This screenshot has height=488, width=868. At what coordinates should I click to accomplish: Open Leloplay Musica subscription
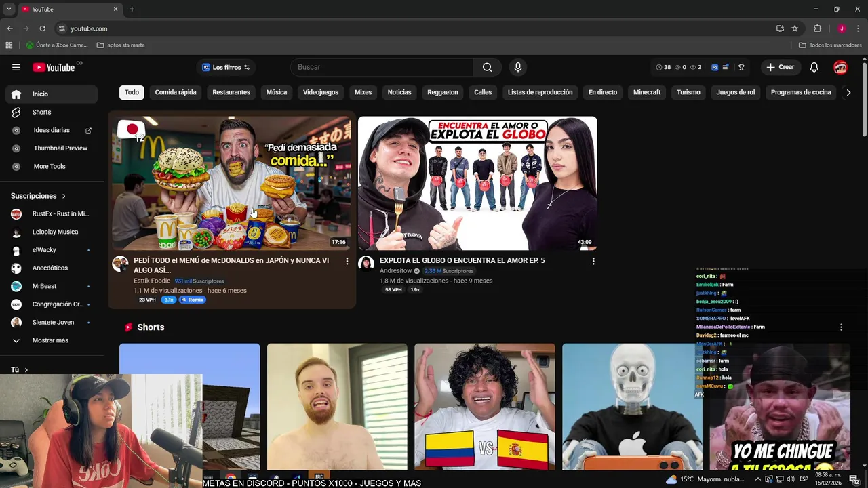coord(51,232)
